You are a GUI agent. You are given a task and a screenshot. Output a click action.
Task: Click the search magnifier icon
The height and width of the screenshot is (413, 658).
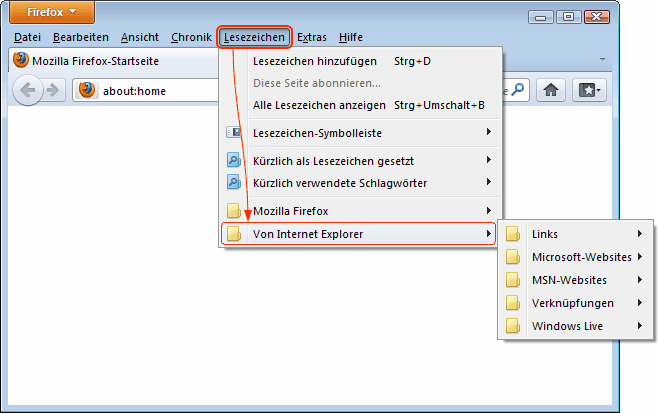point(519,89)
